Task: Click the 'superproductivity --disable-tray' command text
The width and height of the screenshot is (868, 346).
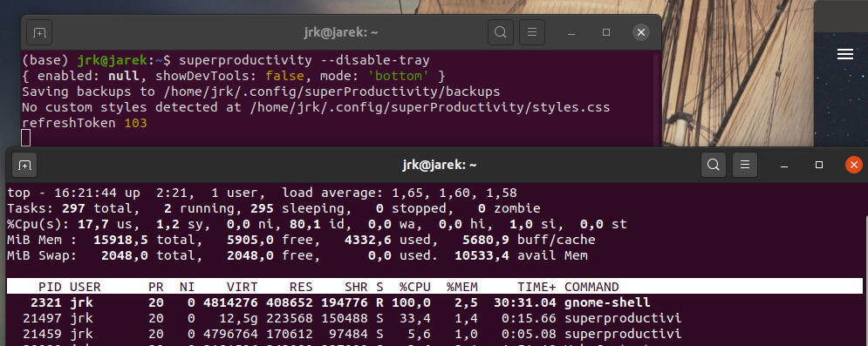Action: [x=304, y=59]
